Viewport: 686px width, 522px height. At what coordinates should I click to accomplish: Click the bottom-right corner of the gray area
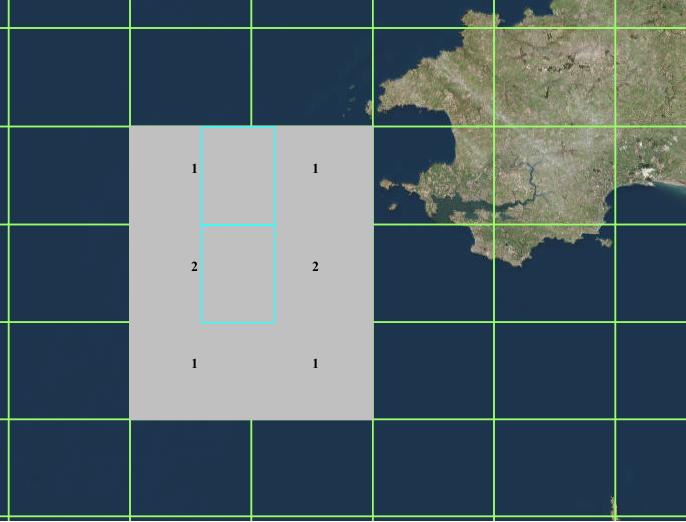pyautogui.click(x=372, y=418)
